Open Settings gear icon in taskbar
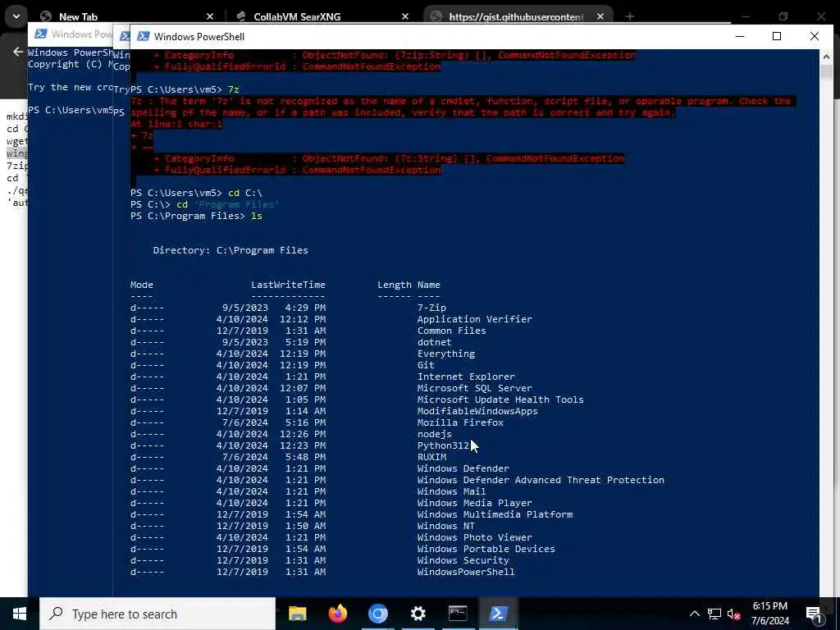This screenshot has height=630, width=840. coord(418,614)
